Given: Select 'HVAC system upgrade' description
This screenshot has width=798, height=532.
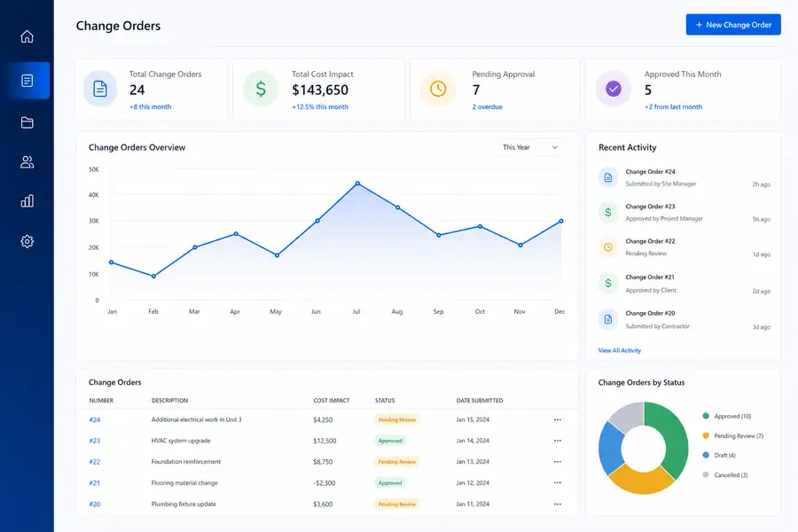Looking at the screenshot, I should tap(181, 441).
